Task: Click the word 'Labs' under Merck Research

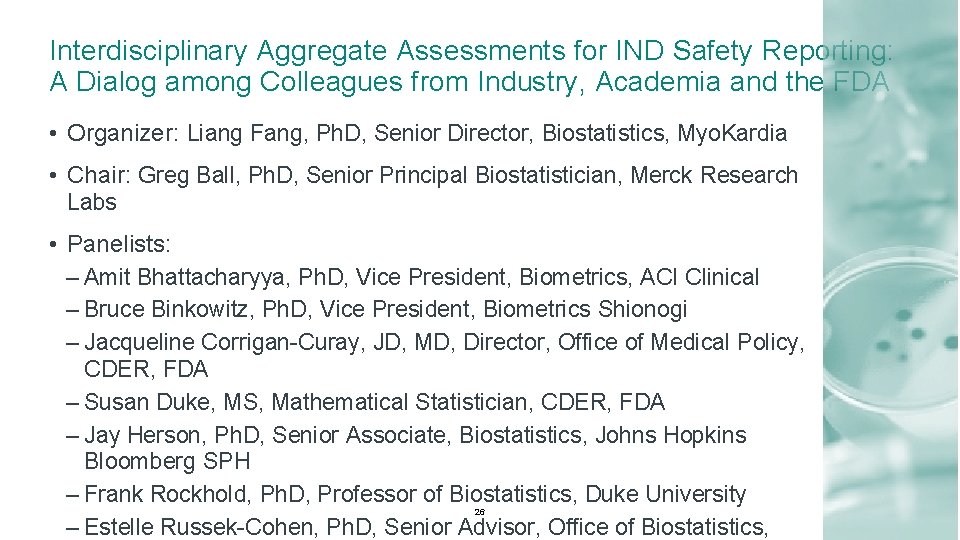Action: 92,202
